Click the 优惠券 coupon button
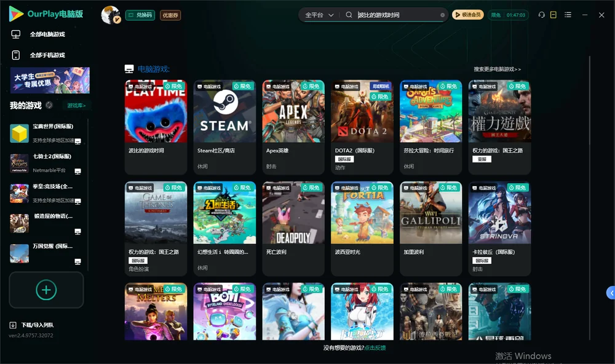This screenshot has width=615, height=364. [x=170, y=15]
